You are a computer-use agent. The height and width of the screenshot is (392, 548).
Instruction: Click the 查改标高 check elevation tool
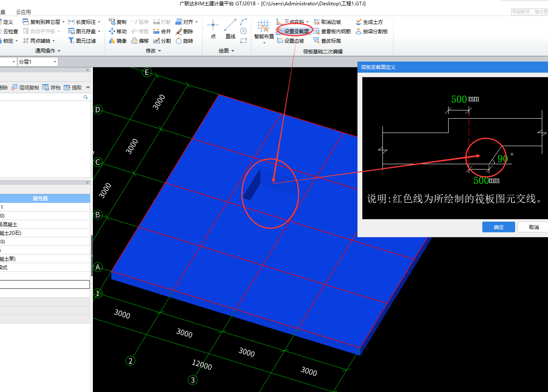point(327,41)
